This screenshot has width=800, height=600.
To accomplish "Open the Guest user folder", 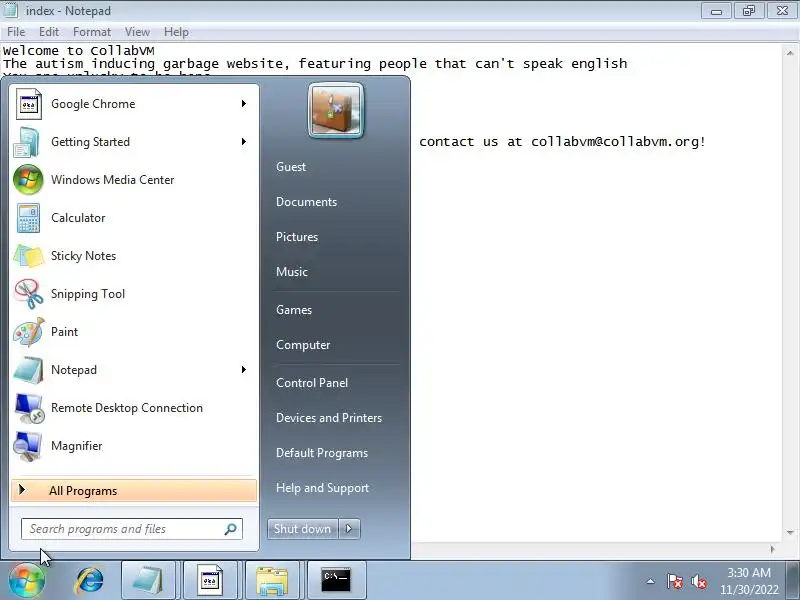I will [291, 167].
